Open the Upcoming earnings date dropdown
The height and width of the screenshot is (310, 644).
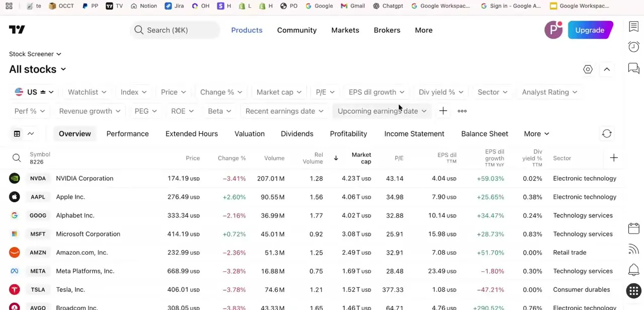tap(382, 111)
